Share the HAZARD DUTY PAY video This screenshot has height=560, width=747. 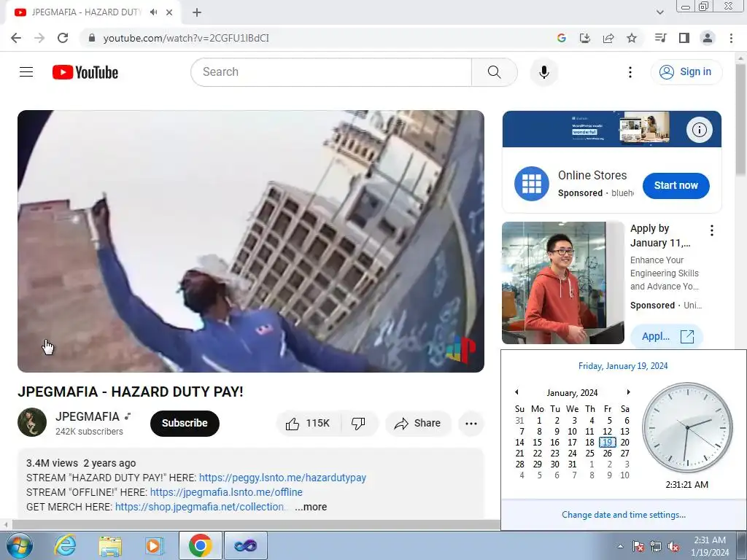[418, 424]
